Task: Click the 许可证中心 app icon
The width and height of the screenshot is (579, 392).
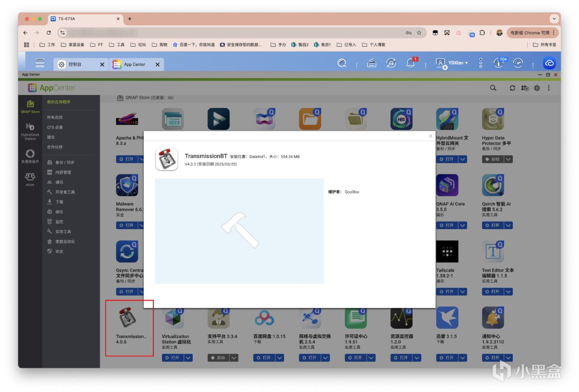Action: pyautogui.click(x=356, y=318)
